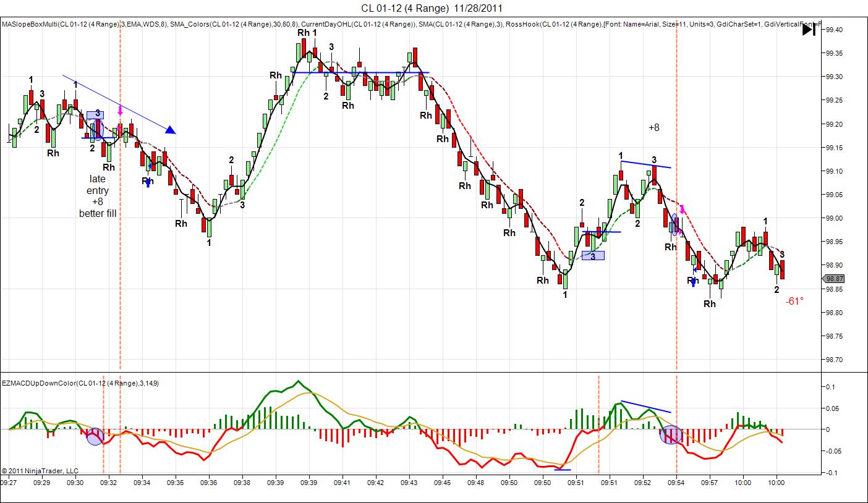Viewport: 868px width, 503px height.
Task: Click the 09:38 time axis label
Action: (242, 483)
